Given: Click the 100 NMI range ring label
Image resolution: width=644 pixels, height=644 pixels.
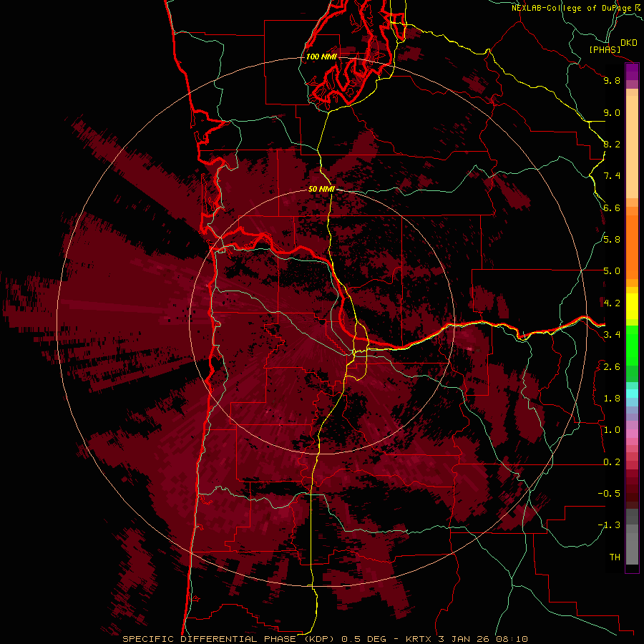Looking at the screenshot, I should click(x=321, y=57).
